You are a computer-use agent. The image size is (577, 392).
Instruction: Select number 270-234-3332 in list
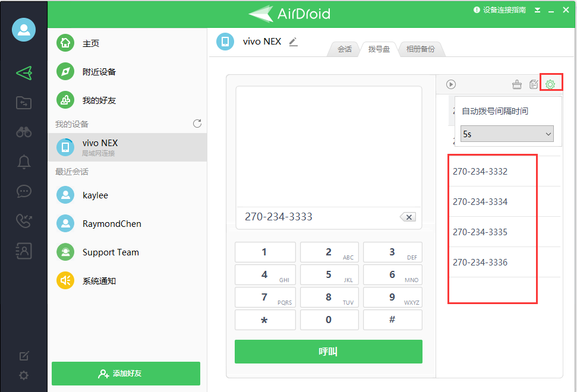(x=505, y=172)
